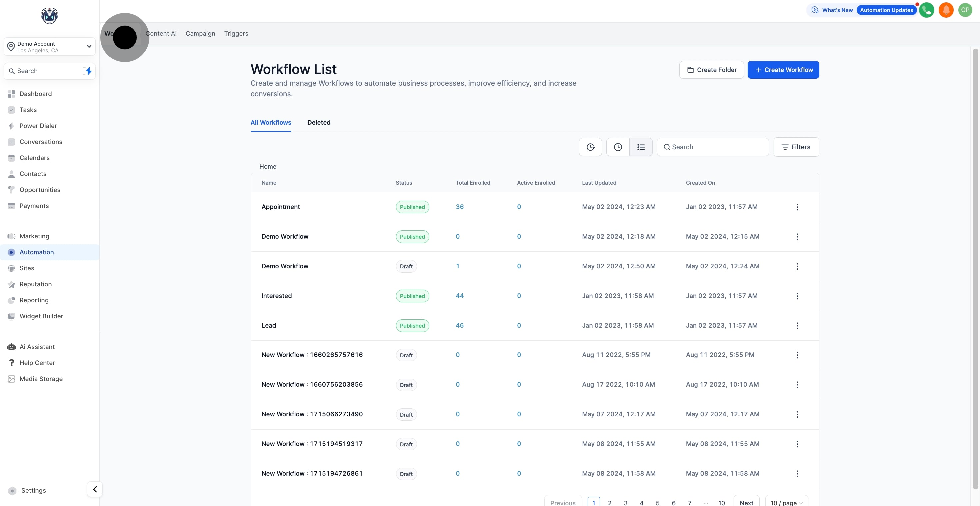980x506 pixels.
Task: Open Help Center
Action: point(37,363)
